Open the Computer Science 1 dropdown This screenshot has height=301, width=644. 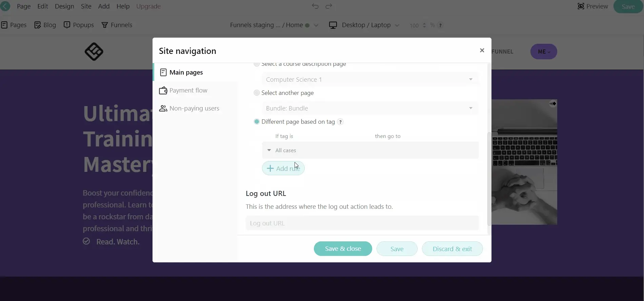(x=370, y=79)
